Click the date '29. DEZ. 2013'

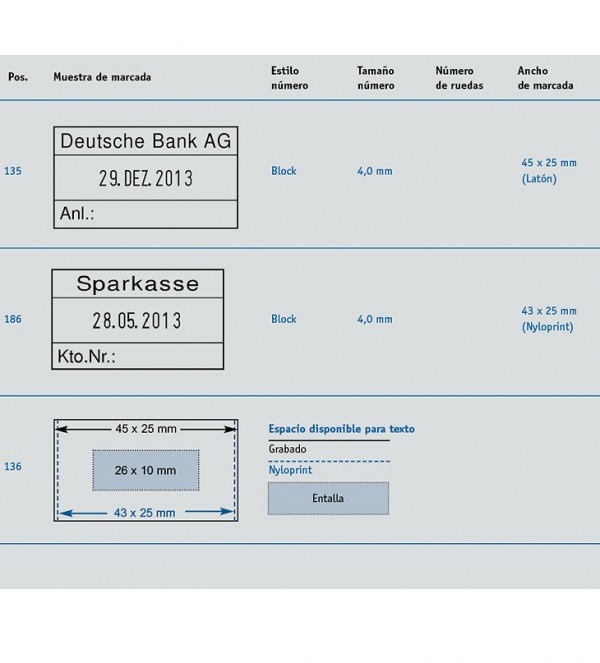146,178
